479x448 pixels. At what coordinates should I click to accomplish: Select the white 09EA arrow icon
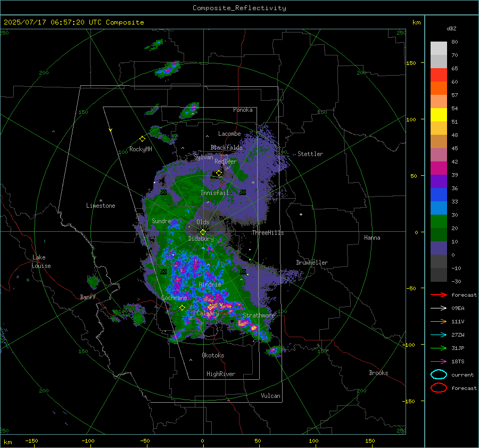(439, 308)
